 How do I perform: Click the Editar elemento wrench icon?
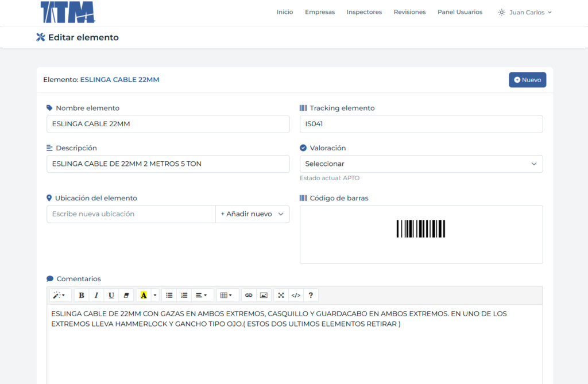[x=41, y=37]
